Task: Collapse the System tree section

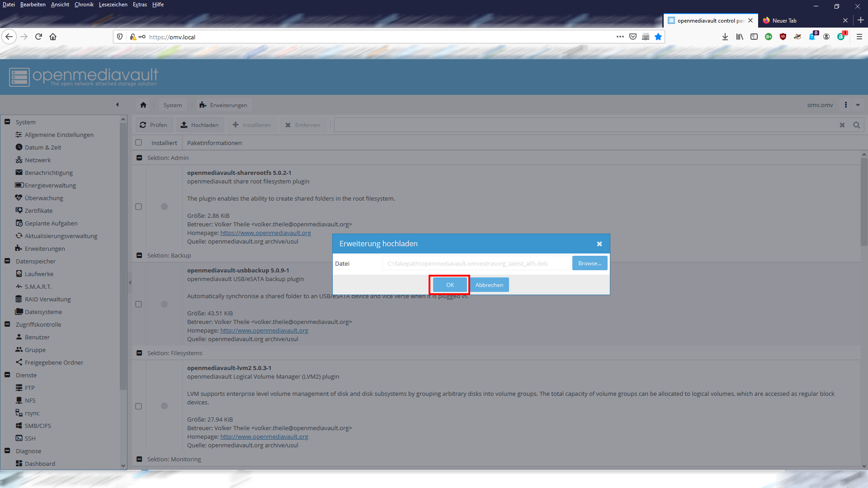Action: pyautogui.click(x=7, y=122)
